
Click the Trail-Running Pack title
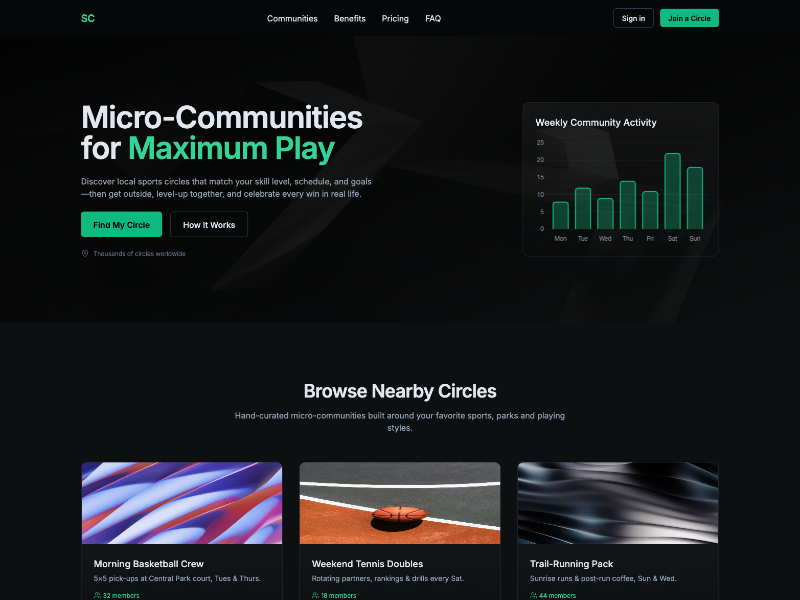tap(571, 564)
